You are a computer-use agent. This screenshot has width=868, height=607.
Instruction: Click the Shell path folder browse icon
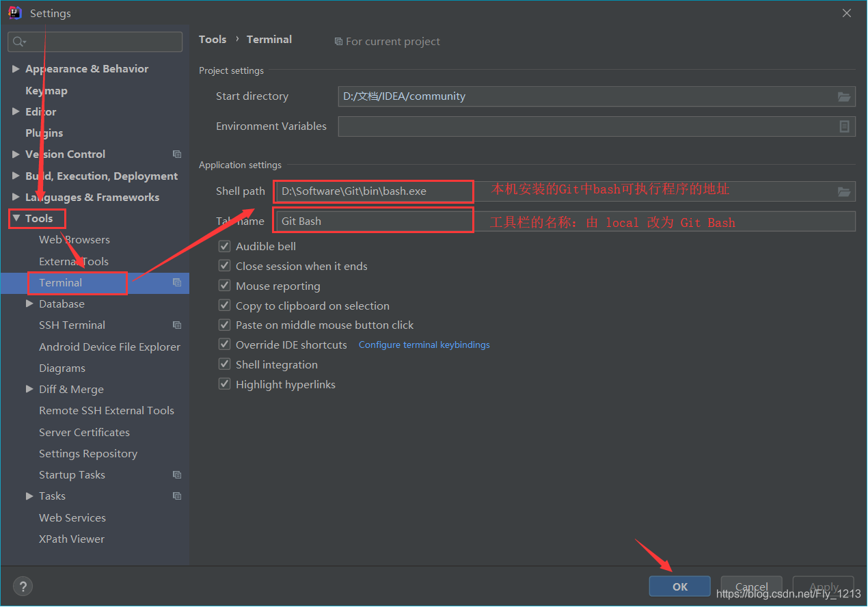[x=844, y=191]
